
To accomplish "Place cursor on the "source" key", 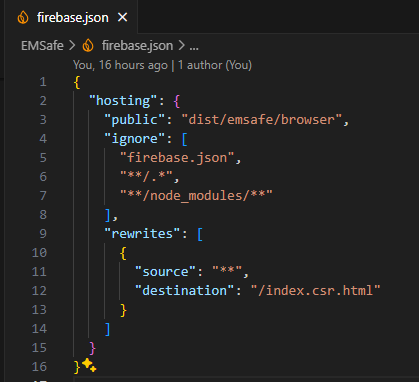I will point(165,272).
